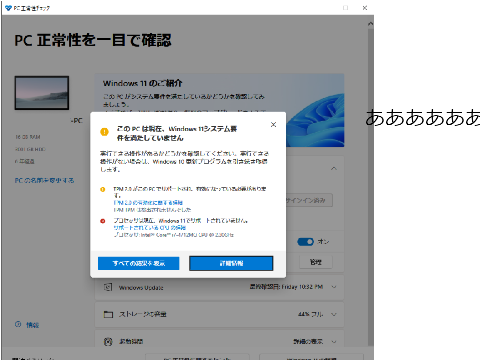
Task: Expand the storage capacity row
Action: point(334,314)
